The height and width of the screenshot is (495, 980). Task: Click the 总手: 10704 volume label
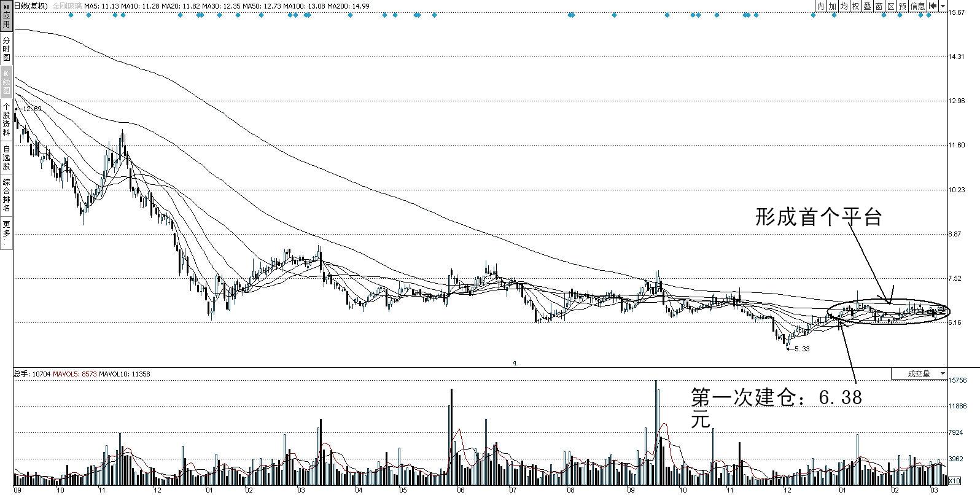click(32, 373)
